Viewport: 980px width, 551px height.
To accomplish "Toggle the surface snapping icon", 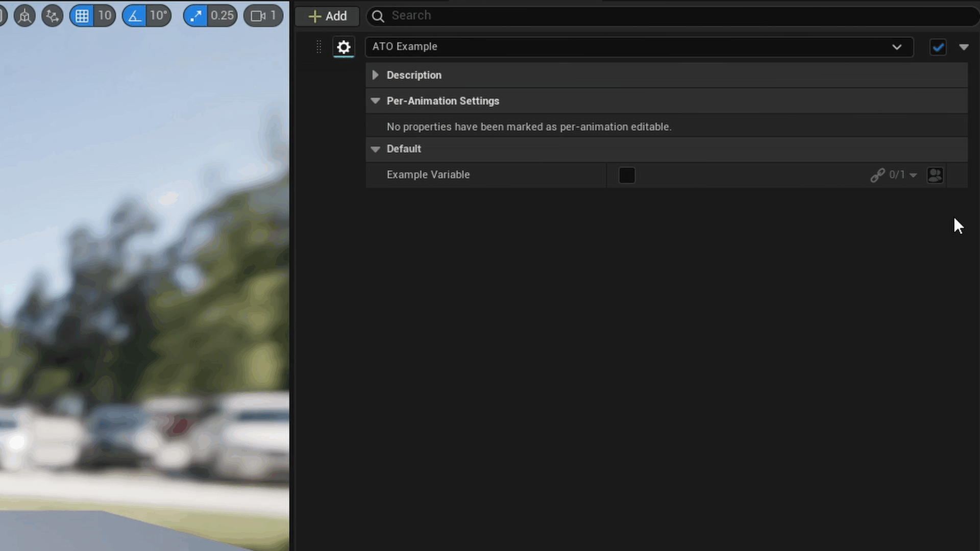I will tap(52, 16).
